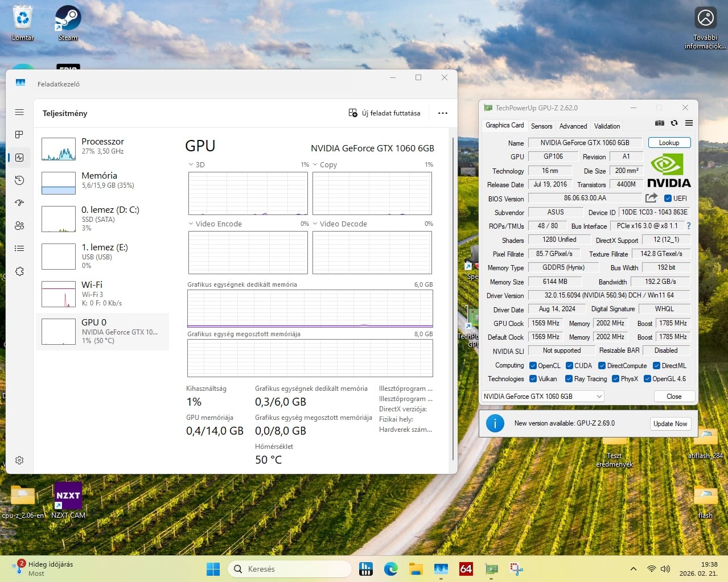Select Graphics Card tab in GPU-Z
The width and height of the screenshot is (728, 582).
click(504, 125)
